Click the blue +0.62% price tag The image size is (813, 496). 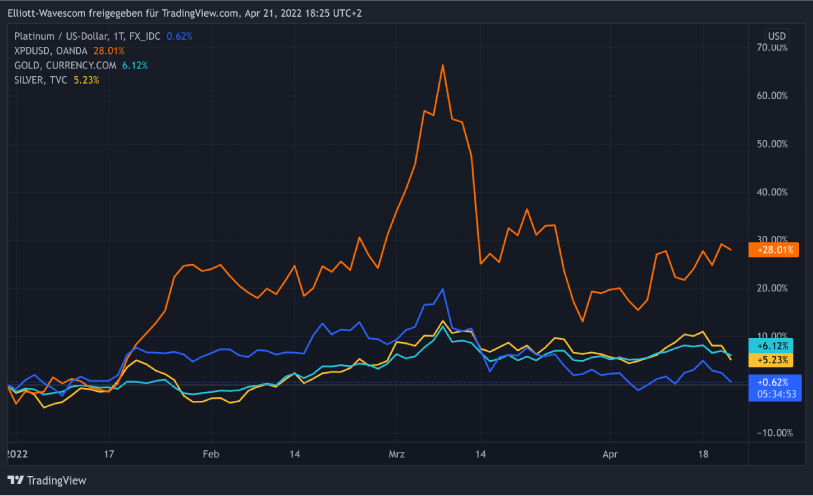tap(774, 382)
